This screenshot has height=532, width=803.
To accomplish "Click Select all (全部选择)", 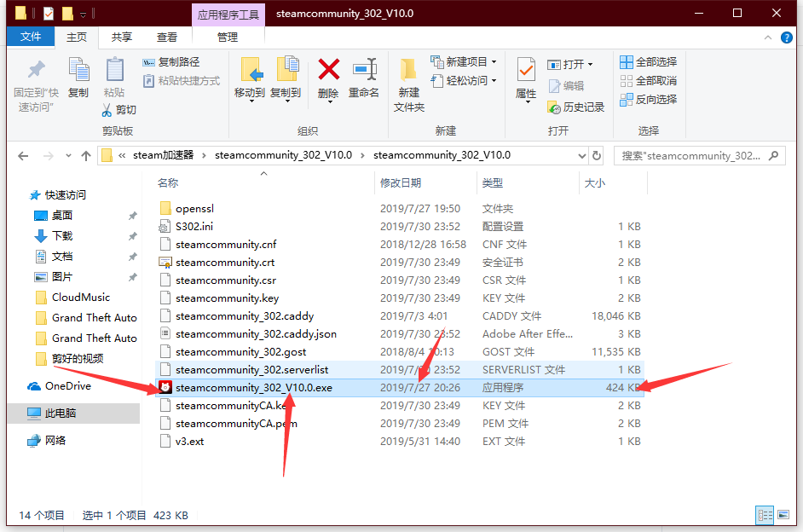I will (649, 62).
